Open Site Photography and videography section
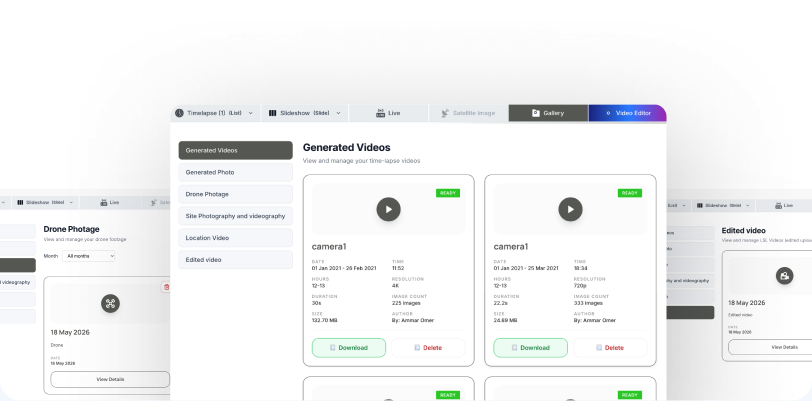The width and height of the screenshot is (812, 401). click(236, 216)
